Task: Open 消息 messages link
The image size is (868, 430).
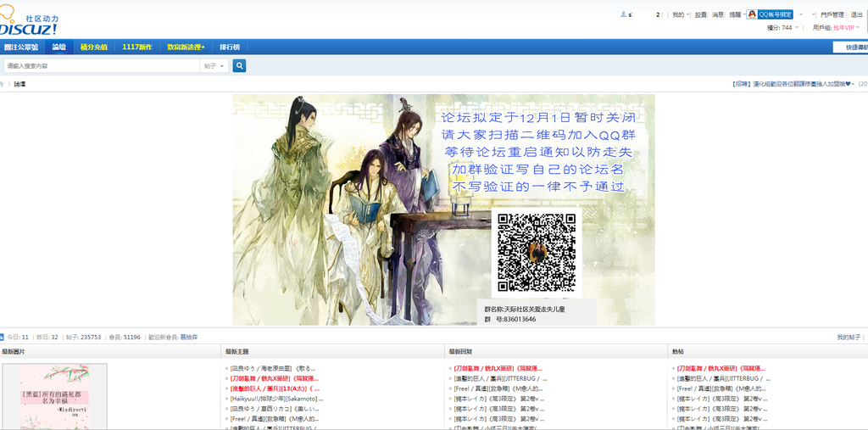Action: coord(718,15)
